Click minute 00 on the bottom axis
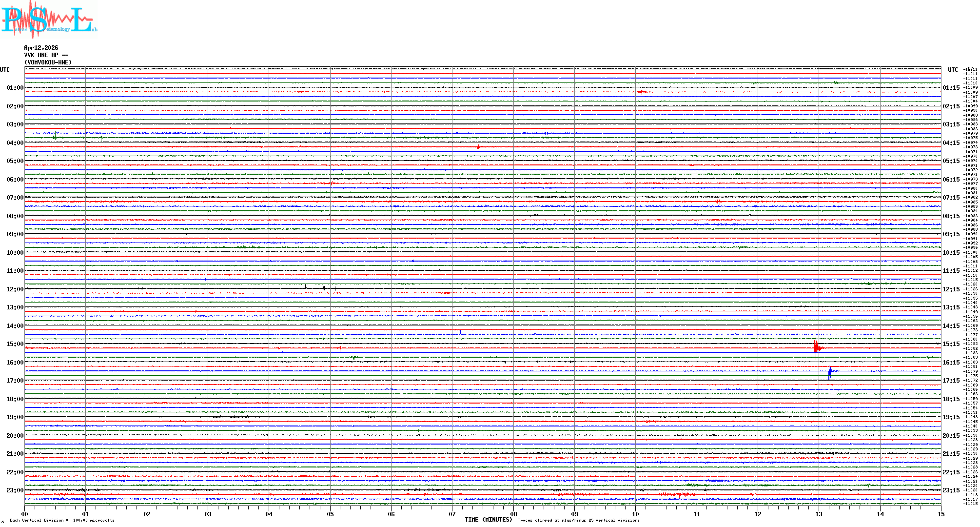The image size is (980, 527). (25, 514)
